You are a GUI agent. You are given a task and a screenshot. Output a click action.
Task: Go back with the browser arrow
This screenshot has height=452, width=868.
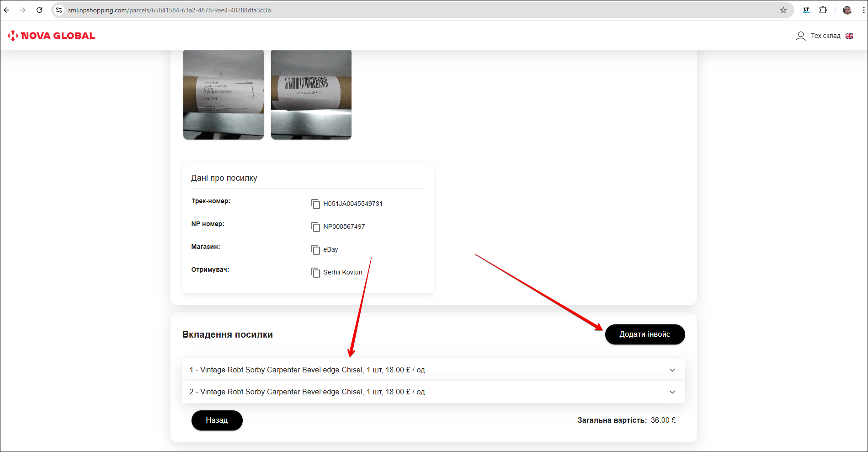click(x=7, y=10)
